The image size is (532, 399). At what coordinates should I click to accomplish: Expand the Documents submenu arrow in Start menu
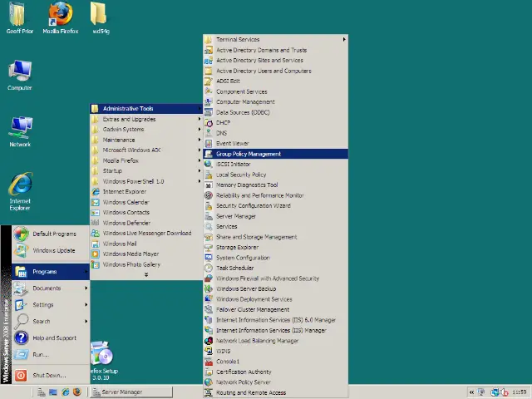(x=86, y=288)
